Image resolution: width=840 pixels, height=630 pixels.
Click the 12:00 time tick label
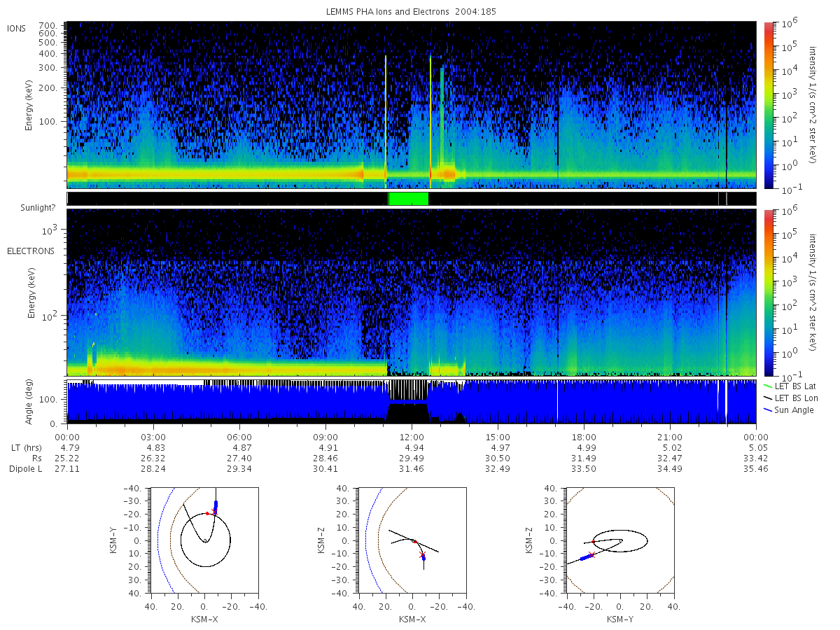pyautogui.click(x=412, y=437)
